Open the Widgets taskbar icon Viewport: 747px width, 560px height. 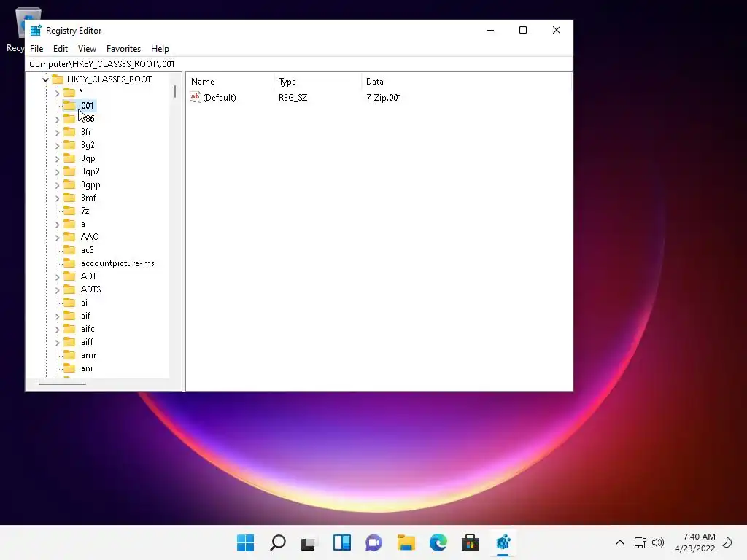click(341, 542)
